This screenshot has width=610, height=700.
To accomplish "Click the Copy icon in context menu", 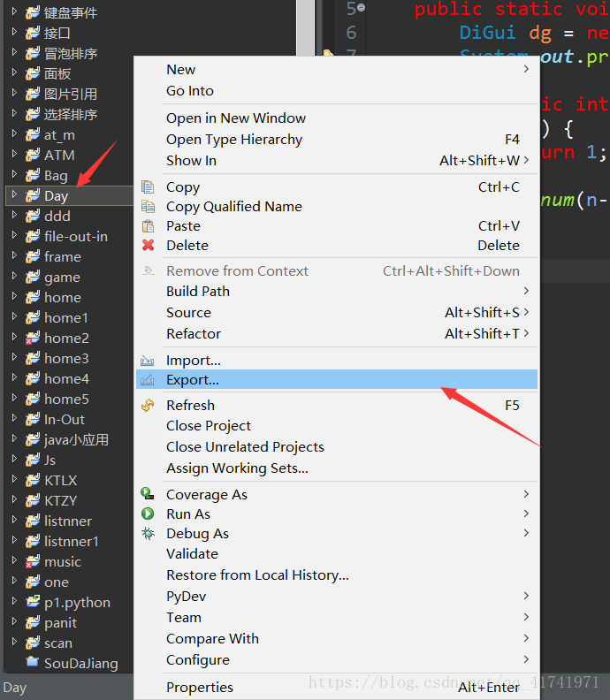I will 148,187.
